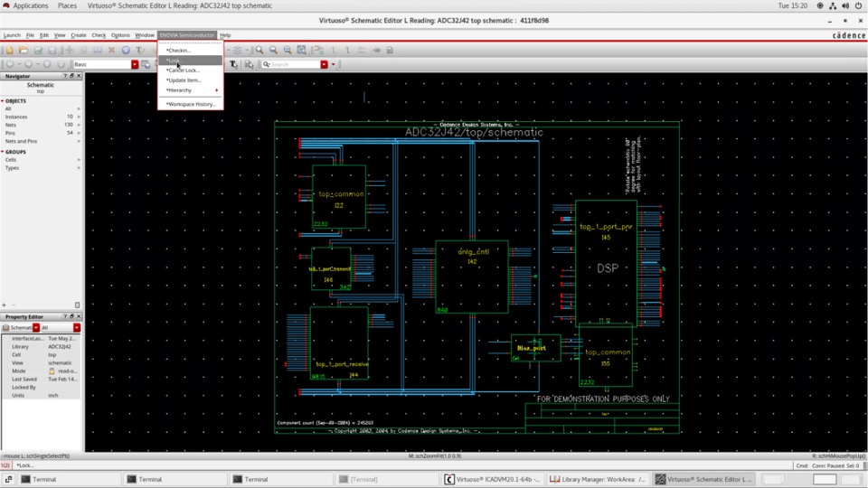
Task: Open the Check menu
Action: click(x=99, y=35)
